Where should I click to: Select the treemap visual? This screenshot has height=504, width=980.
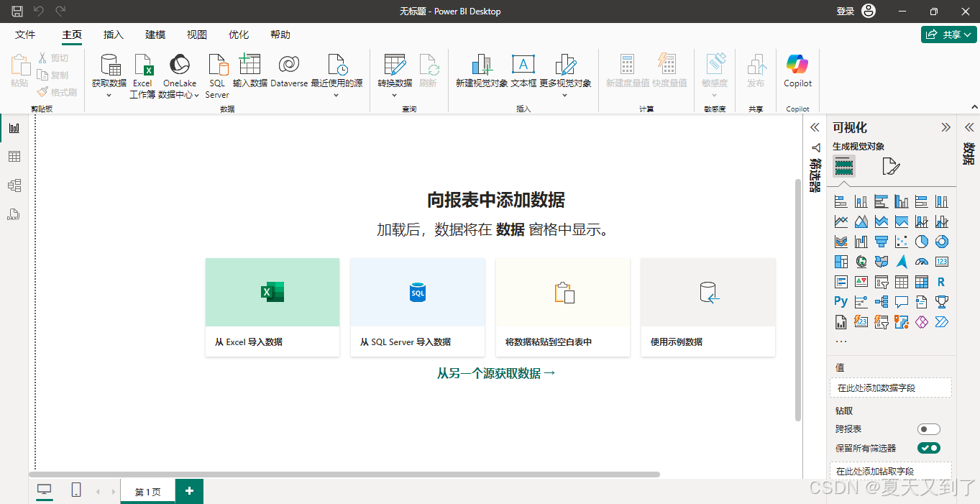tap(841, 262)
